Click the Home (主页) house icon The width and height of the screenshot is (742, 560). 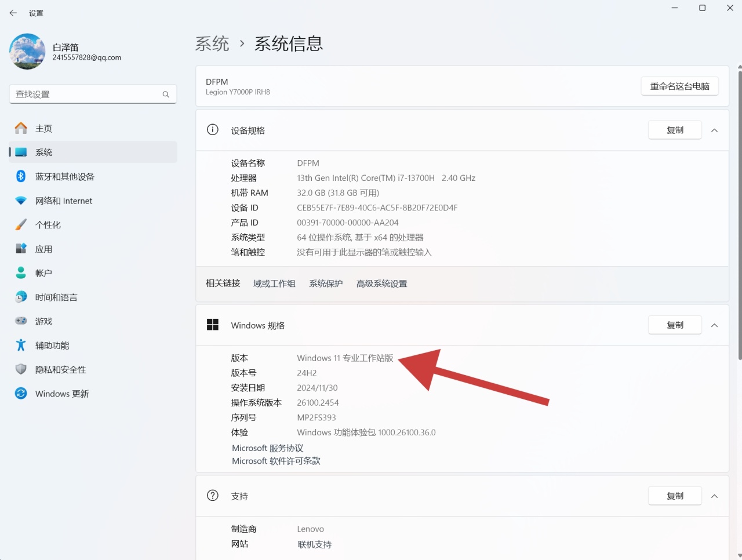pyautogui.click(x=21, y=128)
